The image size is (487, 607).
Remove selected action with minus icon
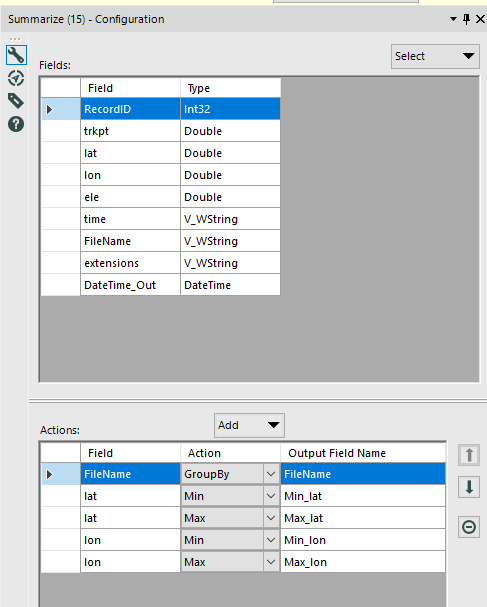pyautogui.click(x=469, y=527)
